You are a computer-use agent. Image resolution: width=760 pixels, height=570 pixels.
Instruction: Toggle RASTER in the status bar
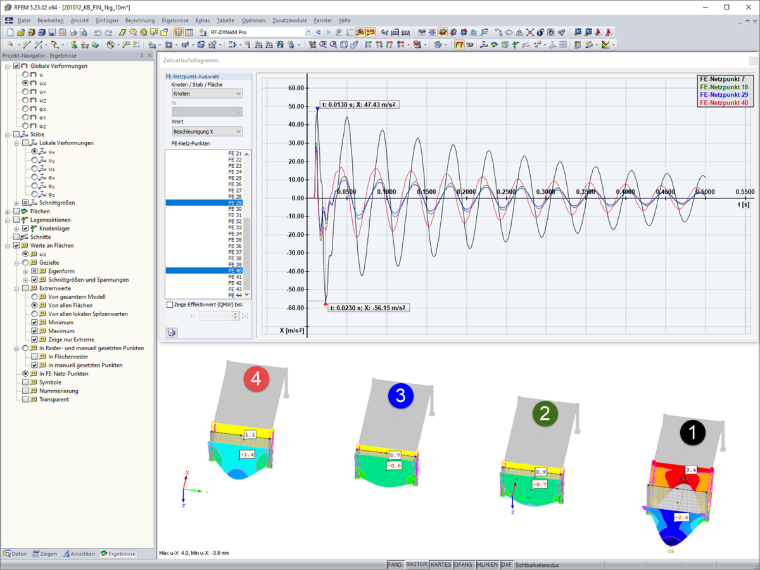pos(416,565)
